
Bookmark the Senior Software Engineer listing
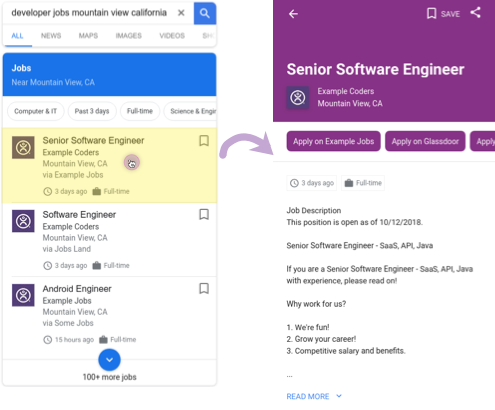click(x=204, y=141)
